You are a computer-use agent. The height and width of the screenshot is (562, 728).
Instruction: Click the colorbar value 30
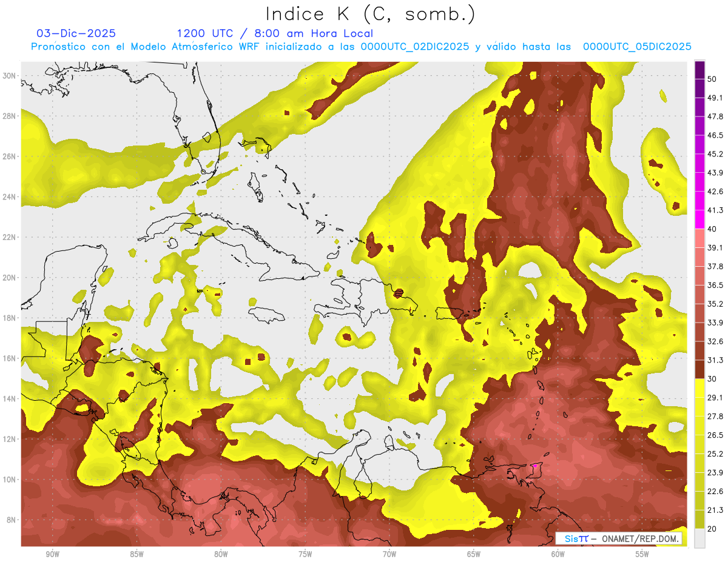pos(713,379)
